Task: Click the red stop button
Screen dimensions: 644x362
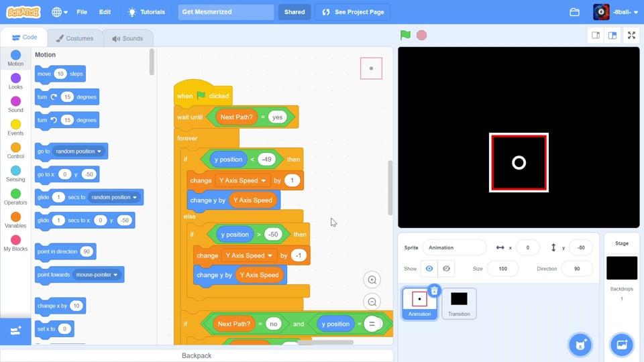Action: click(421, 36)
